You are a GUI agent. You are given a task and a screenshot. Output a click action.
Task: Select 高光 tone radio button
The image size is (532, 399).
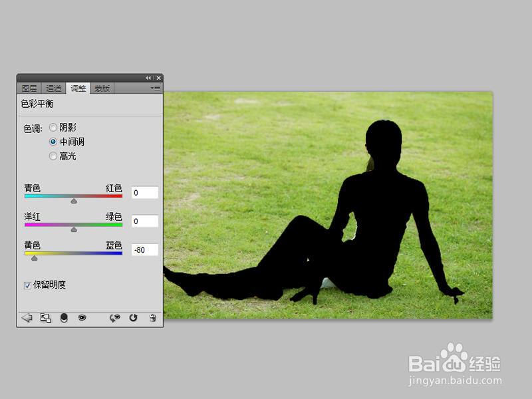pos(53,156)
